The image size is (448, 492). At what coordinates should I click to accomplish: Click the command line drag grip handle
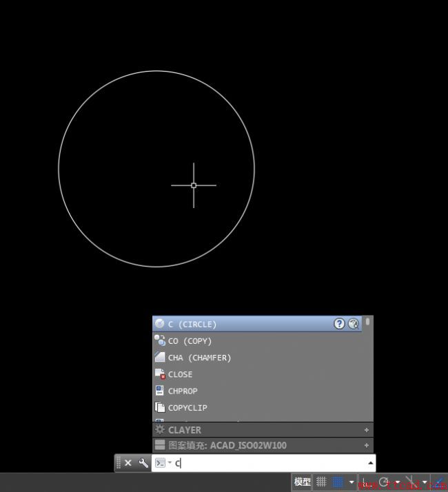click(x=119, y=463)
